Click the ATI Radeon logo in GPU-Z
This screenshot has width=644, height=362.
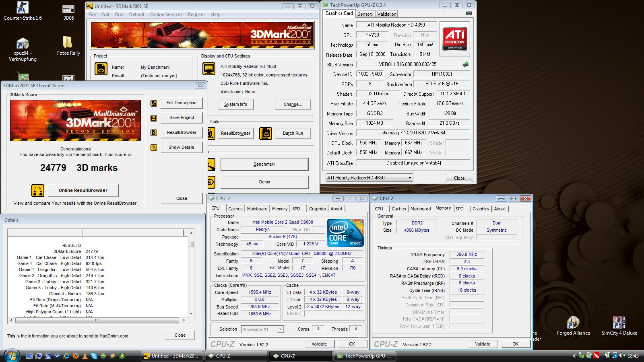pyautogui.click(x=455, y=39)
